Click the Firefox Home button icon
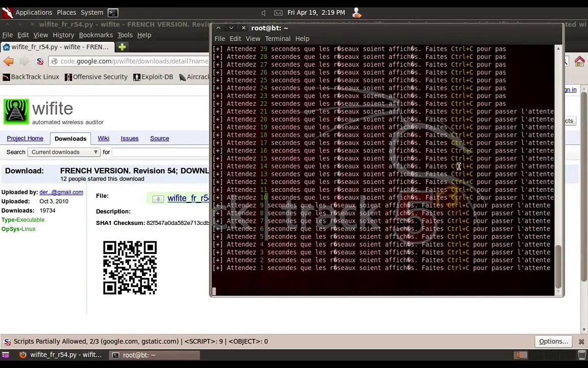The width and height of the screenshot is (588, 368). [x=579, y=61]
